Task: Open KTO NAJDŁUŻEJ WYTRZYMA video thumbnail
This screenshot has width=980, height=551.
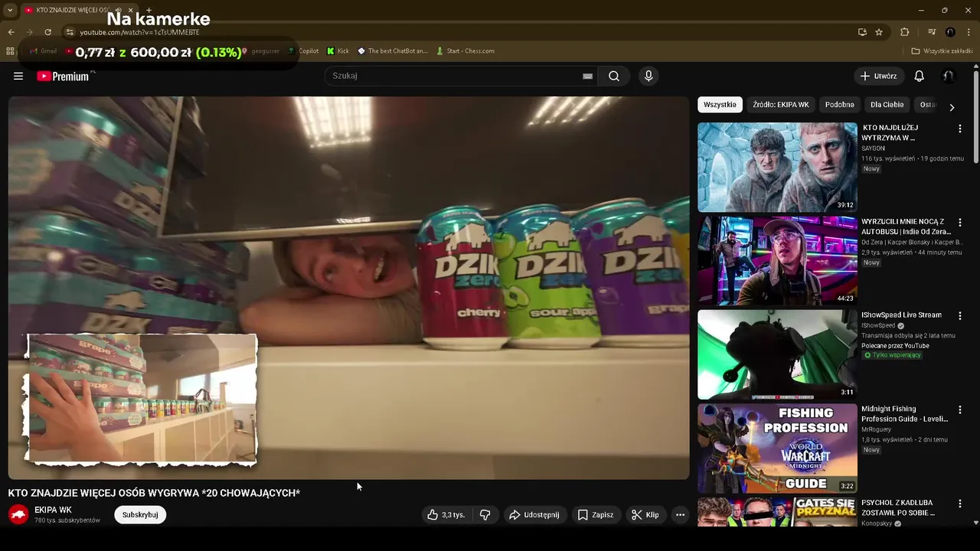Action: pos(777,167)
